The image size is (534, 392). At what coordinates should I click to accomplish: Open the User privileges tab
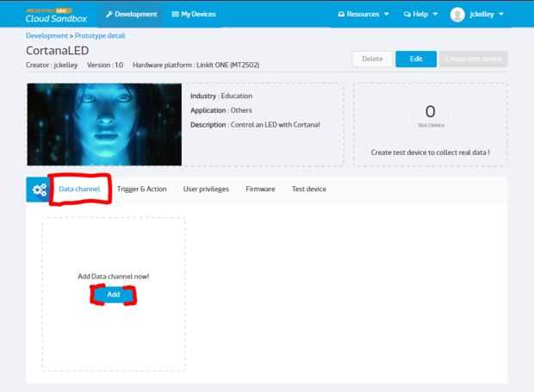click(206, 189)
